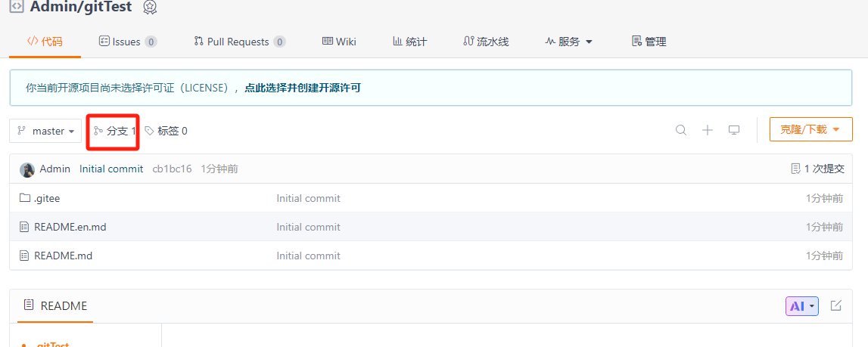Click the plus icon to add file
This screenshot has width=868, height=347.
click(x=708, y=130)
